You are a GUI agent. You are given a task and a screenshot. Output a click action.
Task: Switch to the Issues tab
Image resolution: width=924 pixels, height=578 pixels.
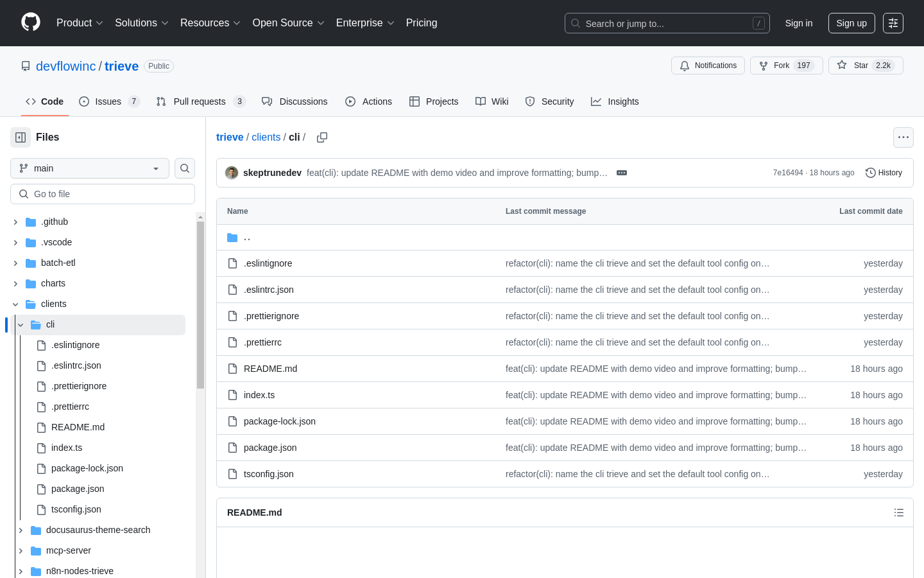(x=109, y=101)
